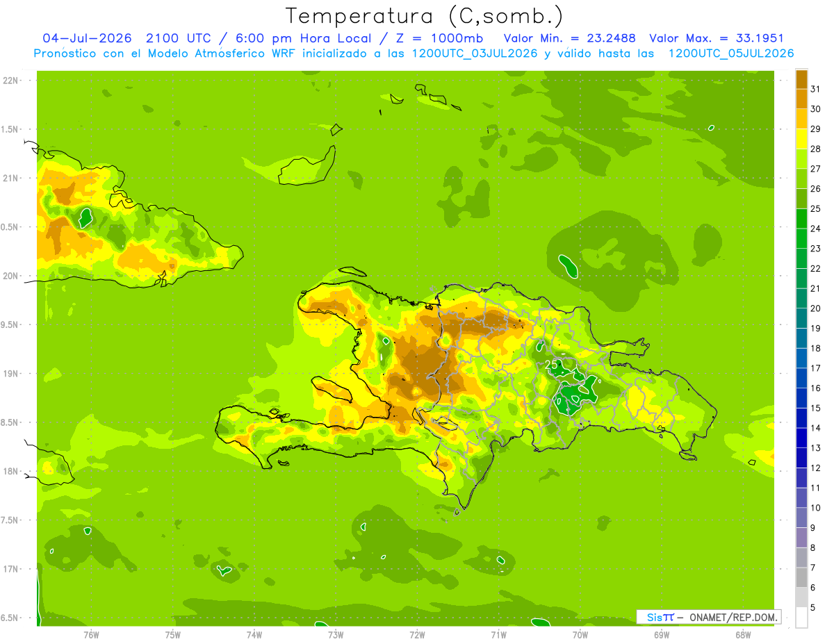Pick the grey legend band between 6 and 7

pyautogui.click(x=801, y=577)
